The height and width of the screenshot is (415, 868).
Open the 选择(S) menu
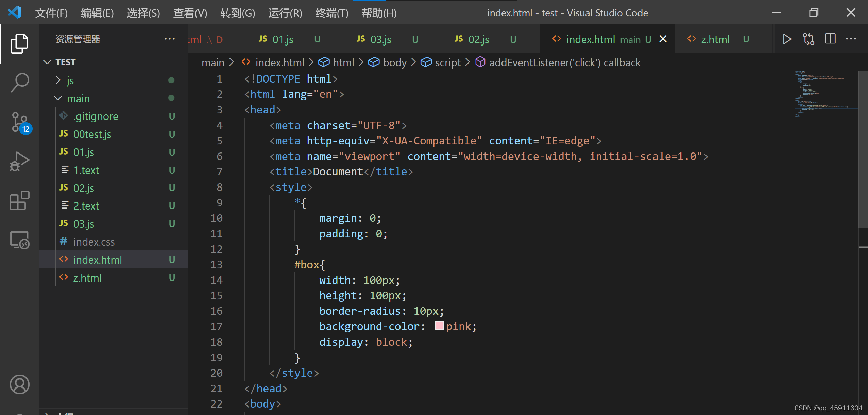[x=143, y=13]
